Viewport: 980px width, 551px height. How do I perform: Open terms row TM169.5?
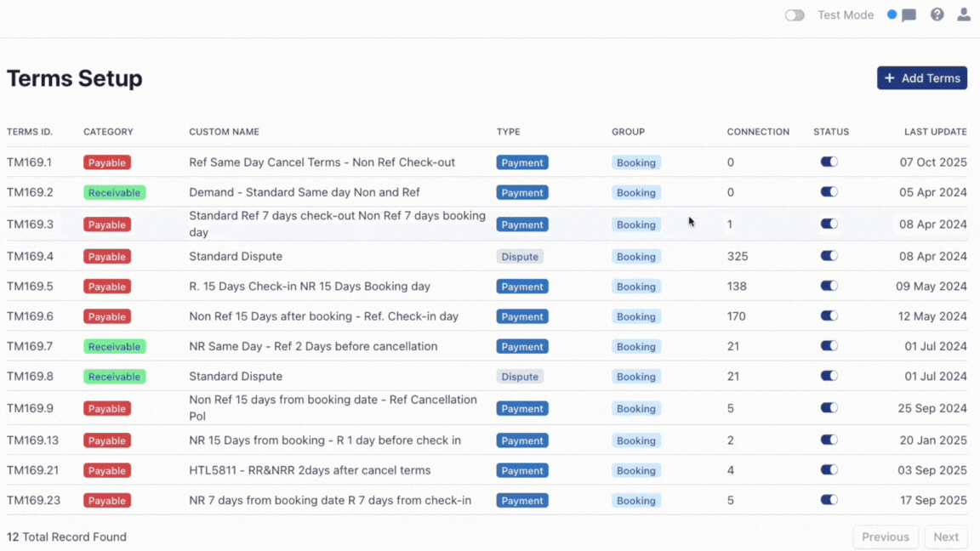30,287
